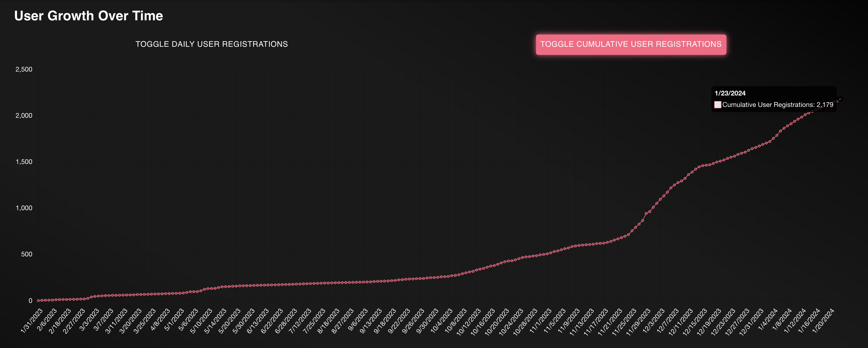
Task: Click Toggle Daily User Registrations button
Action: 212,45
